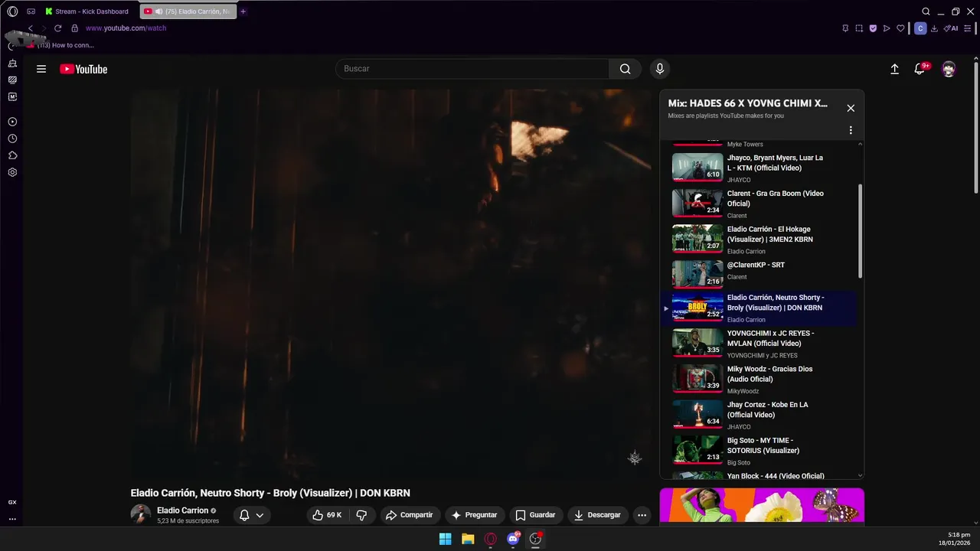Viewport: 980px width, 551px height.
Task: Open the Easy Setup sliders icon
Action: click(968, 28)
